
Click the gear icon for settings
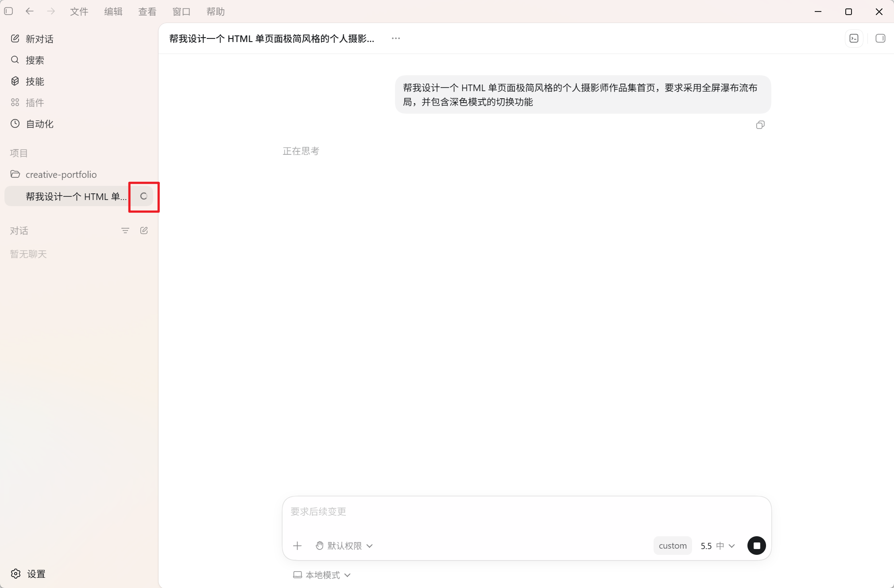[x=16, y=574]
